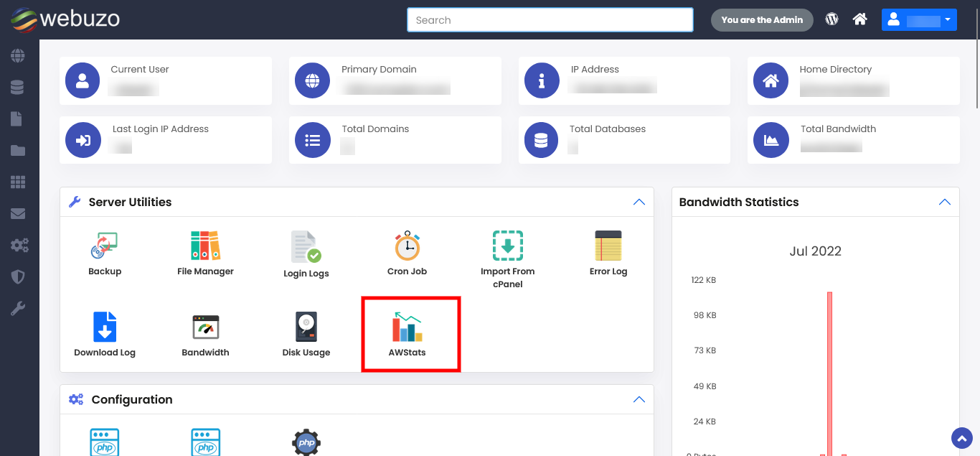This screenshot has height=456, width=980.
Task: Select Import From cPanel
Action: coord(508,251)
